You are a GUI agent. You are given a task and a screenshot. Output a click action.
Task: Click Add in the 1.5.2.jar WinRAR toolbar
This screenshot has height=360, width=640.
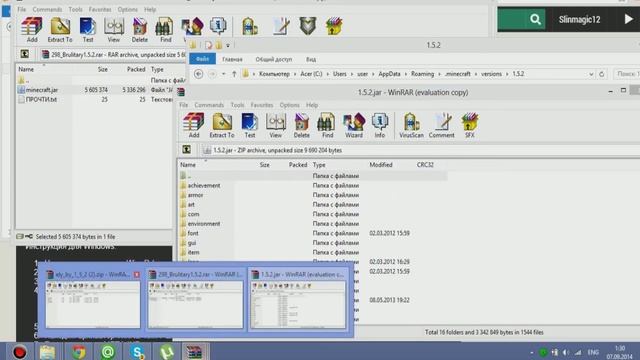pos(193,125)
